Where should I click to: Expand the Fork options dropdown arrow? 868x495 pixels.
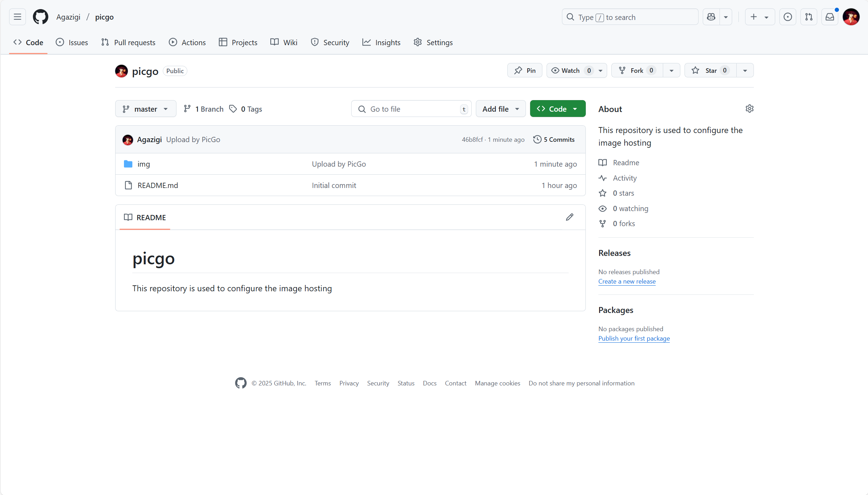[671, 70]
